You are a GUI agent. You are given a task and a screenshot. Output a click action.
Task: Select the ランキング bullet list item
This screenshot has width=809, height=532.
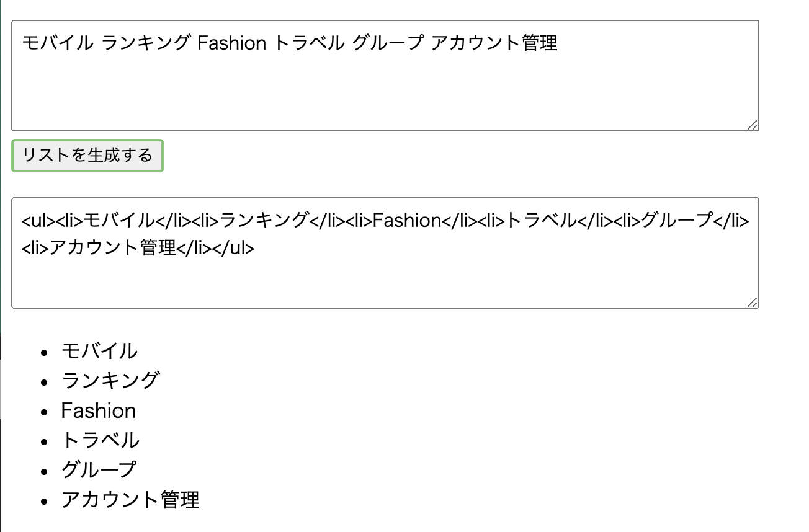(x=110, y=380)
